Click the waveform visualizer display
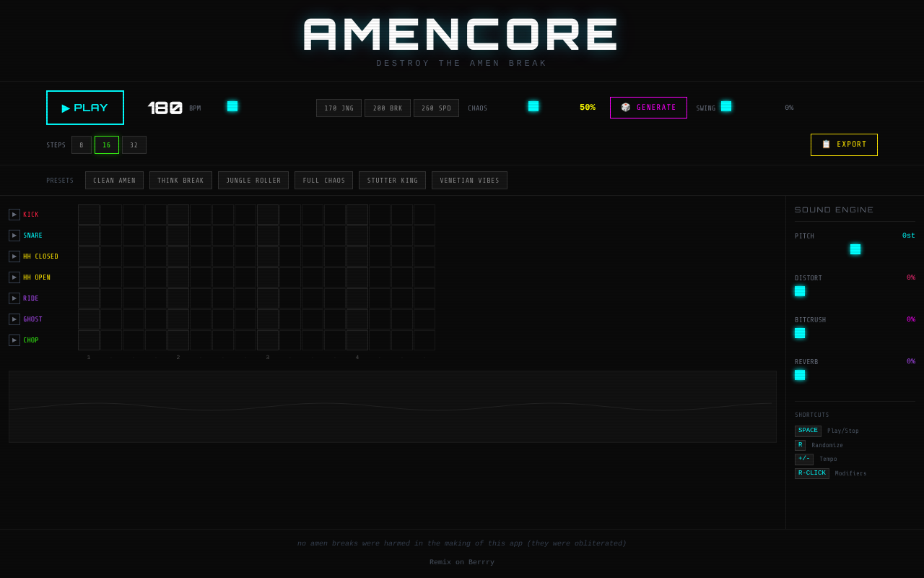Screen dimensions: 924x578 coord(393,407)
